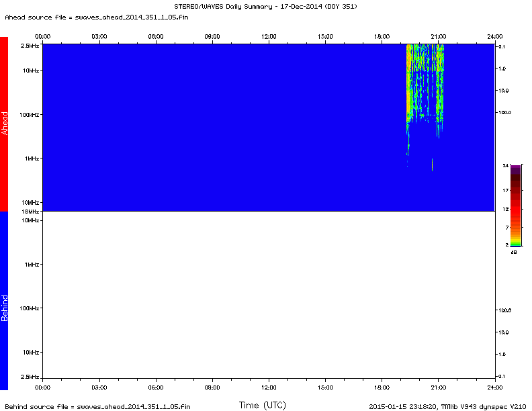Screen dimensions: 532x411
Task: Click the 03:00 label on upper time axis
Action: 99,37
